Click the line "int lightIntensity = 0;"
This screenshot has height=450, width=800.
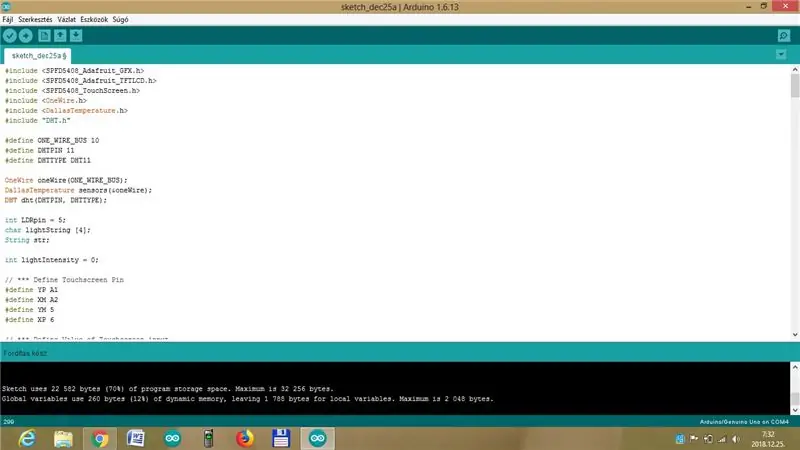coord(52,260)
